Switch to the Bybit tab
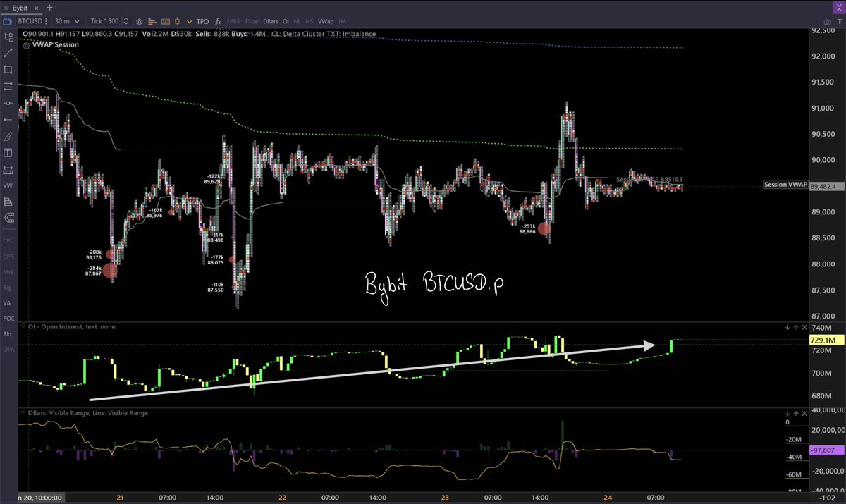The height and width of the screenshot is (504, 846). [20, 8]
